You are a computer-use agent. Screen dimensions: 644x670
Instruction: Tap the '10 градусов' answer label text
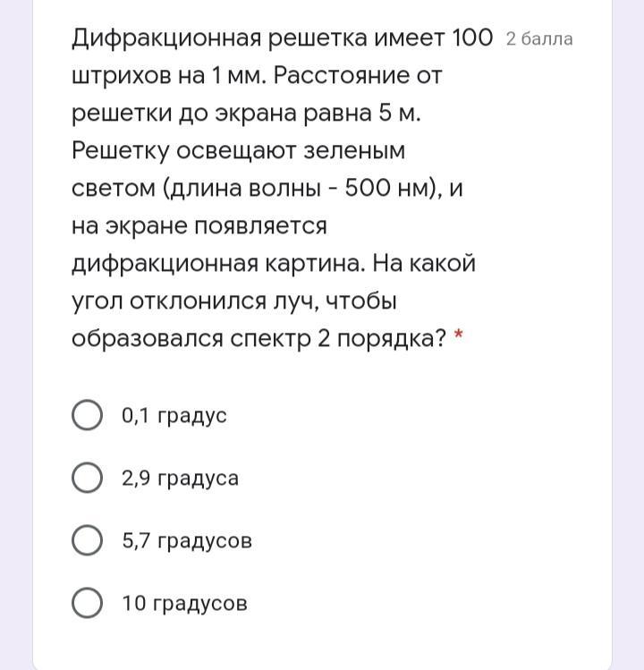184,604
